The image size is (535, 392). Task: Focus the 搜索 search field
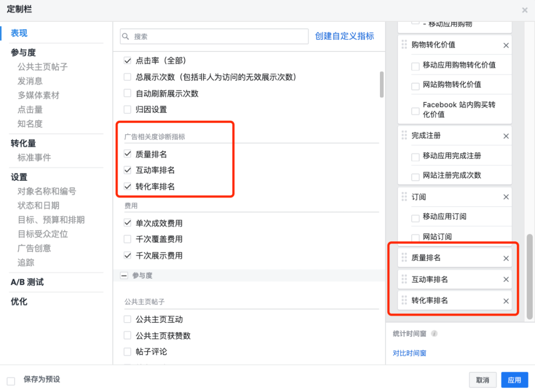coord(218,36)
